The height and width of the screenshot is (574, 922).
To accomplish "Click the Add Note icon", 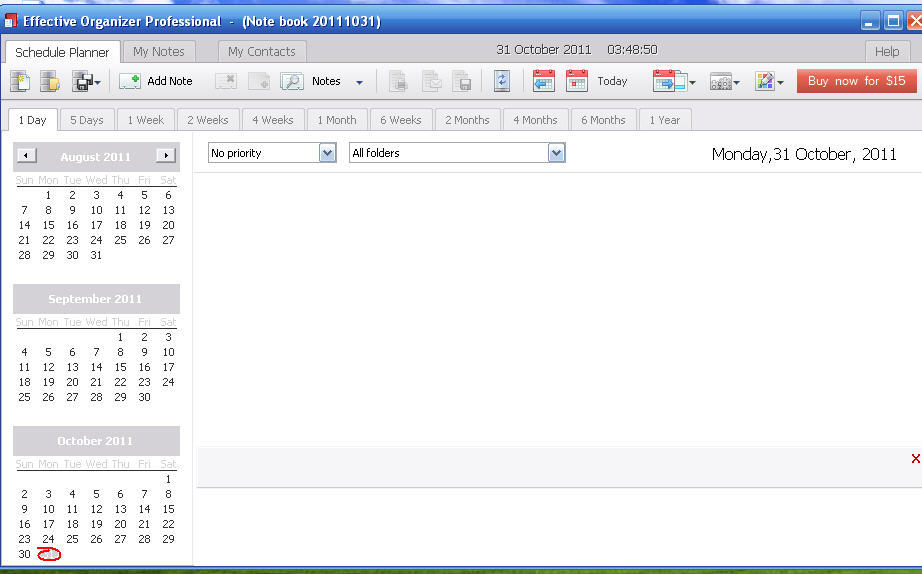I will pyautogui.click(x=130, y=81).
